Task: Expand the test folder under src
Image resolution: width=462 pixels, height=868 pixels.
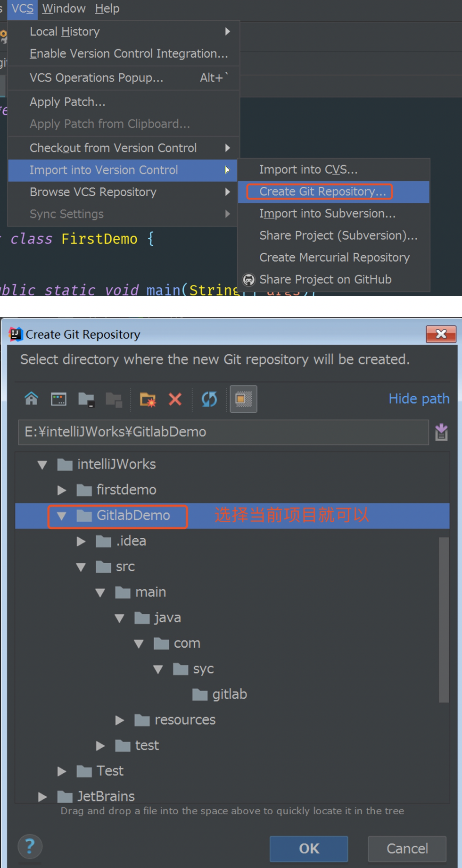Action: 100,745
